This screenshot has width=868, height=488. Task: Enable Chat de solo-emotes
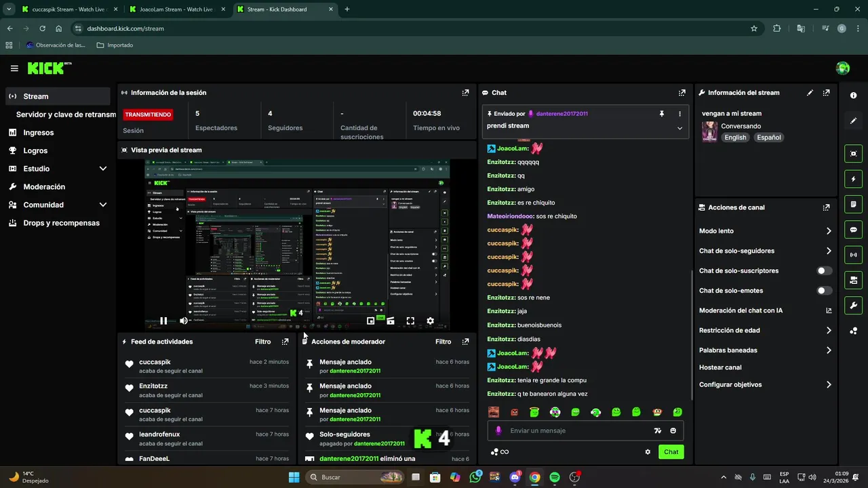point(825,291)
